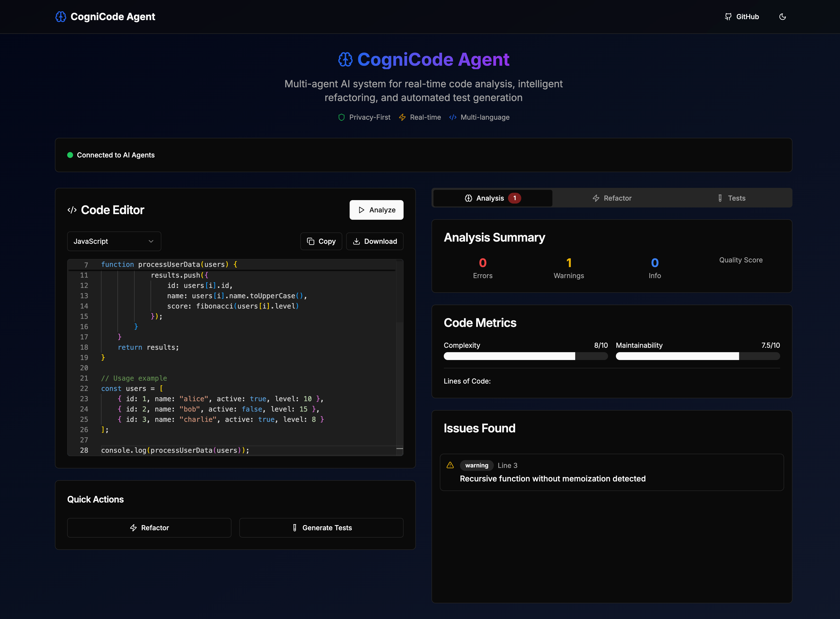Screen dimensions: 840x619
Task: Click the warning triangle icon in Issues
Action: point(450,465)
